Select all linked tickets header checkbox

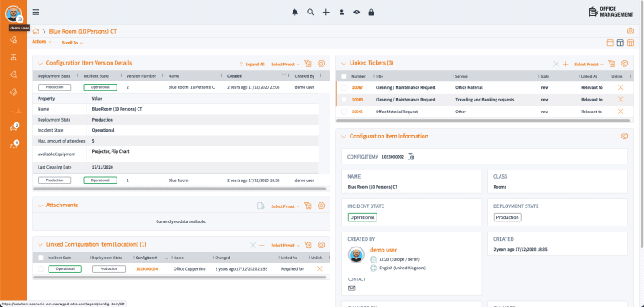344,76
